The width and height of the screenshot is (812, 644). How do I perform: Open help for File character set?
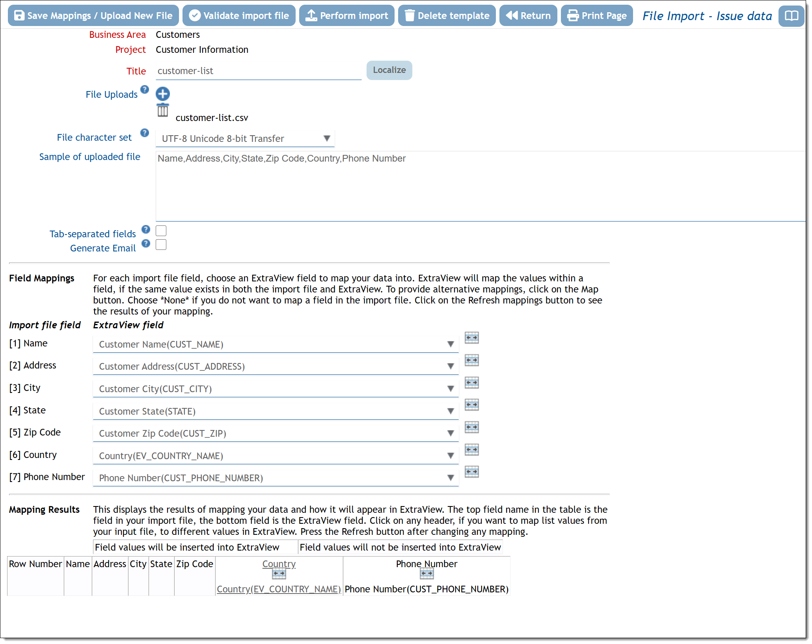[145, 133]
